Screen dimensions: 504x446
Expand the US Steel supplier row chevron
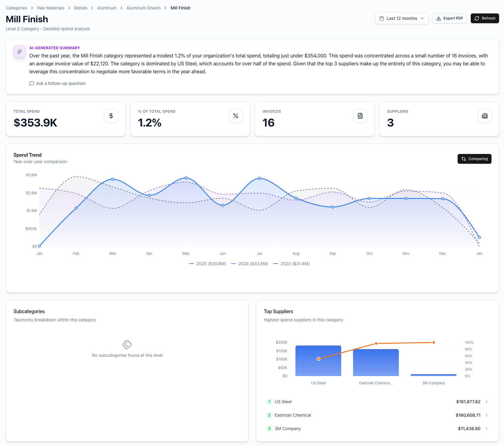pos(487,402)
